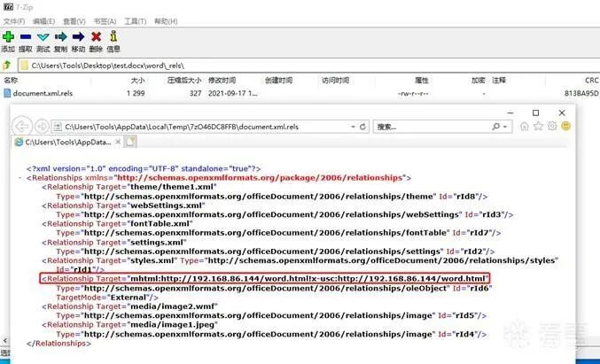Click the Test (测试) checkmark icon
The width and height of the screenshot is (600, 364).
43,36
